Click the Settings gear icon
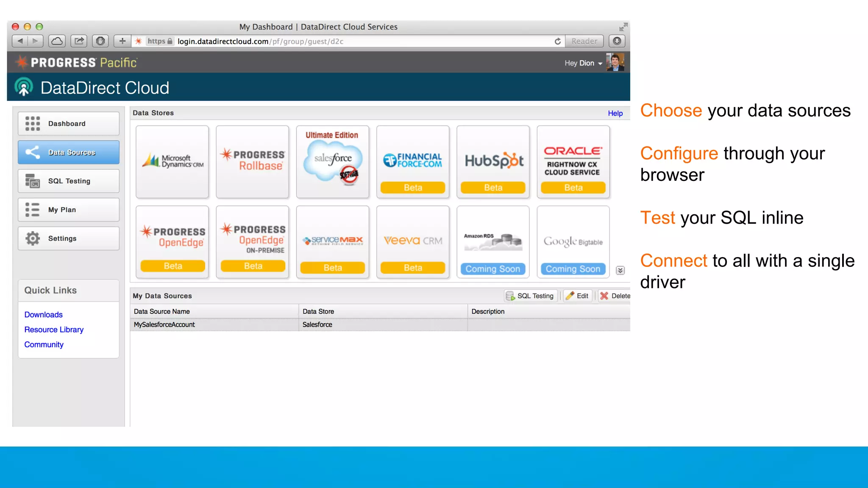Screen dimensions: 868x488 (x=33, y=238)
